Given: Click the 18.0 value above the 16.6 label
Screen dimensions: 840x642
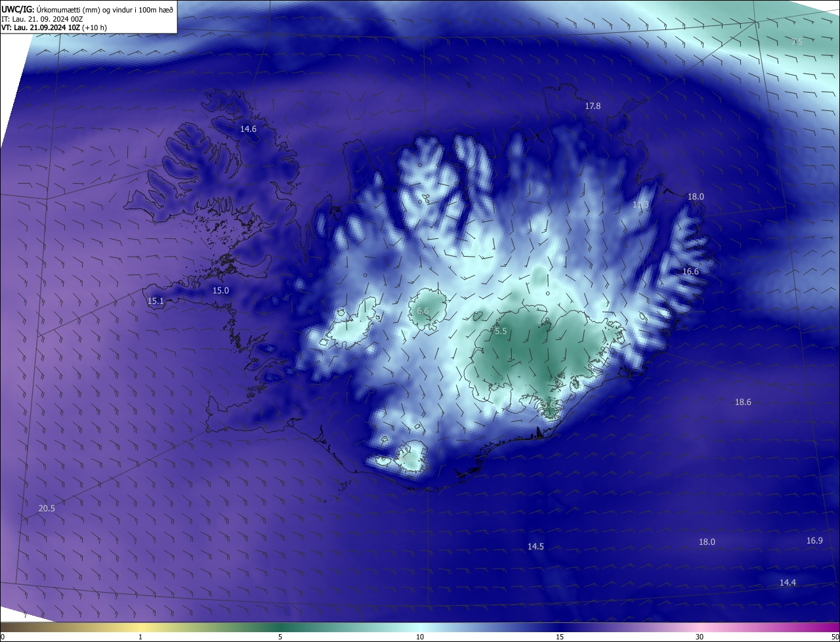Looking at the screenshot, I should coord(696,197).
